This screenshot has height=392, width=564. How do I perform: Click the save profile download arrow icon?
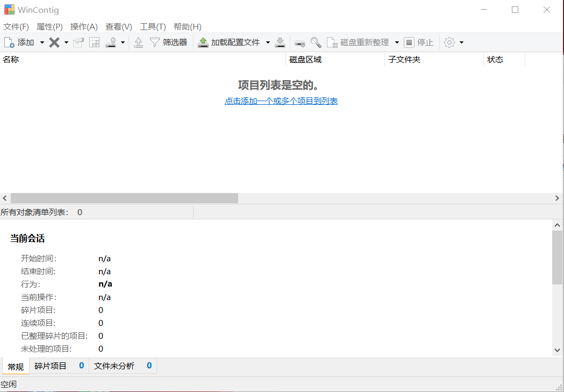pos(280,42)
